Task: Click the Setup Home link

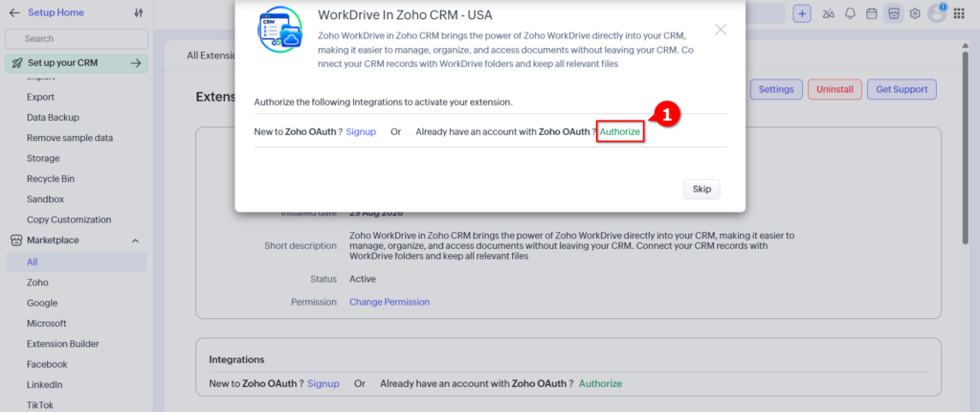Action: pos(56,12)
